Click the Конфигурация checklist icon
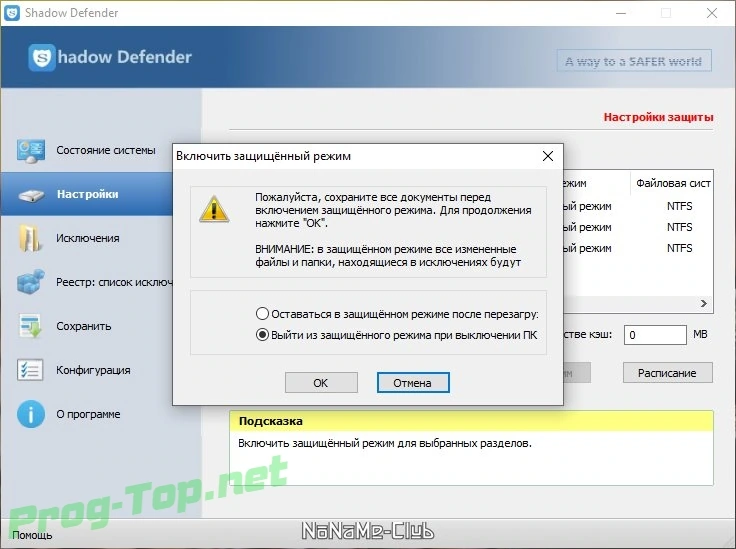Viewport: 736px width, 549px height. point(30,370)
